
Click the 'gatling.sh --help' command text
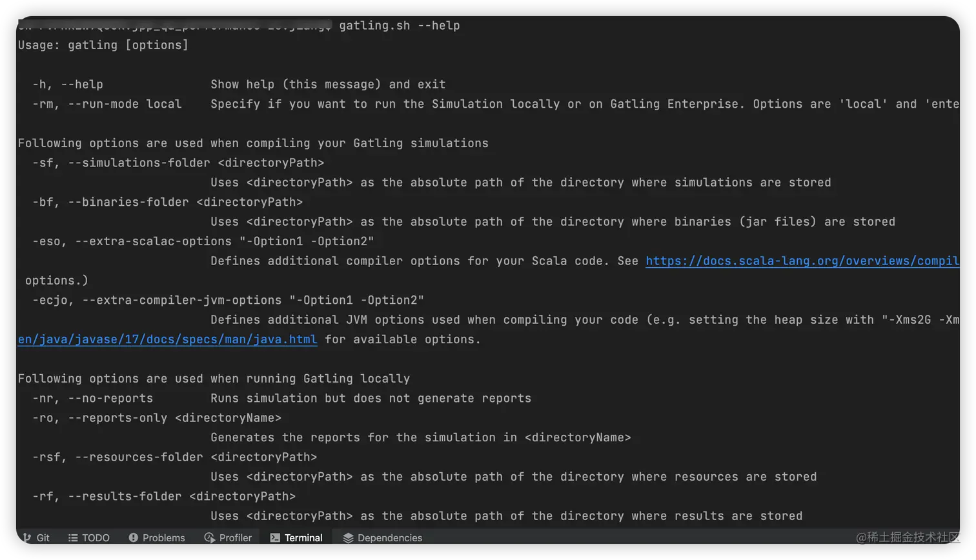tap(399, 26)
